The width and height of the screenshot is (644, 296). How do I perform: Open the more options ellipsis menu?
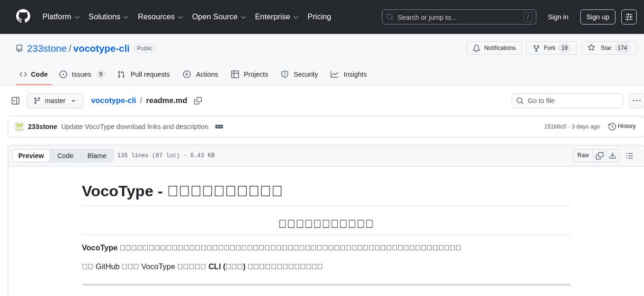tap(636, 100)
